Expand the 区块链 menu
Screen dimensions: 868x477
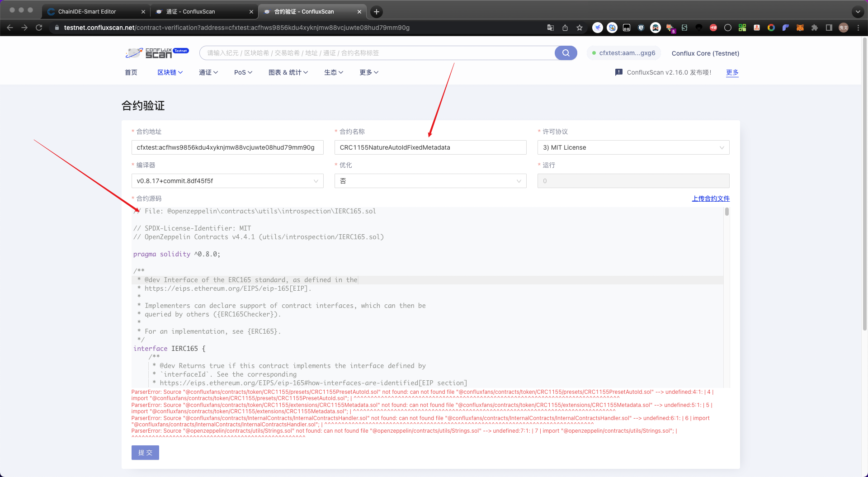click(170, 72)
